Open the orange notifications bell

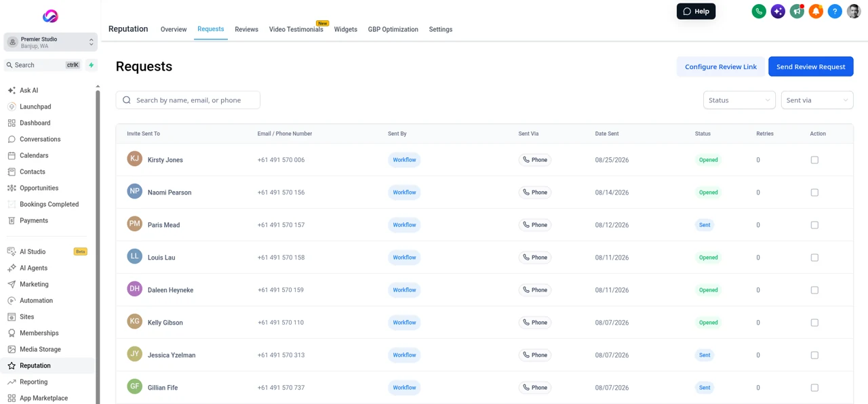click(816, 12)
